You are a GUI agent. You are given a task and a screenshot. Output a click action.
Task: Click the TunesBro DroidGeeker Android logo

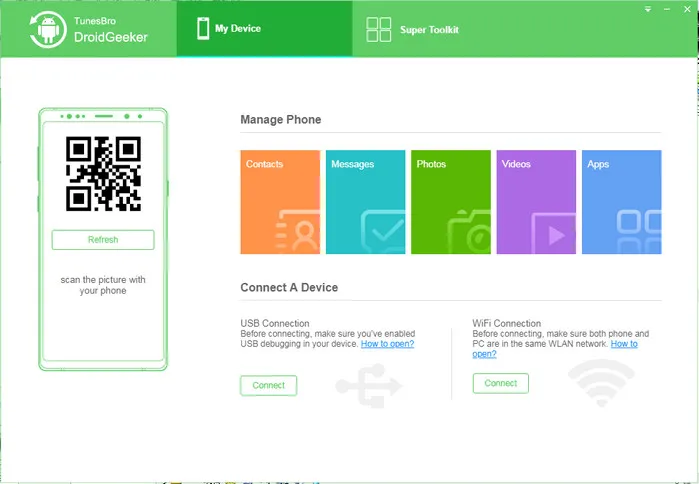48,29
